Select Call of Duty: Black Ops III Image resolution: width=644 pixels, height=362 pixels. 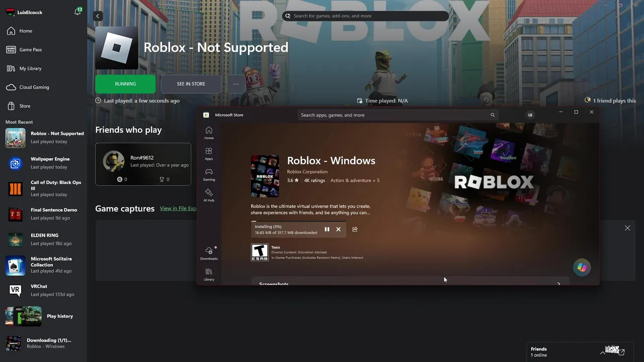tap(43, 188)
